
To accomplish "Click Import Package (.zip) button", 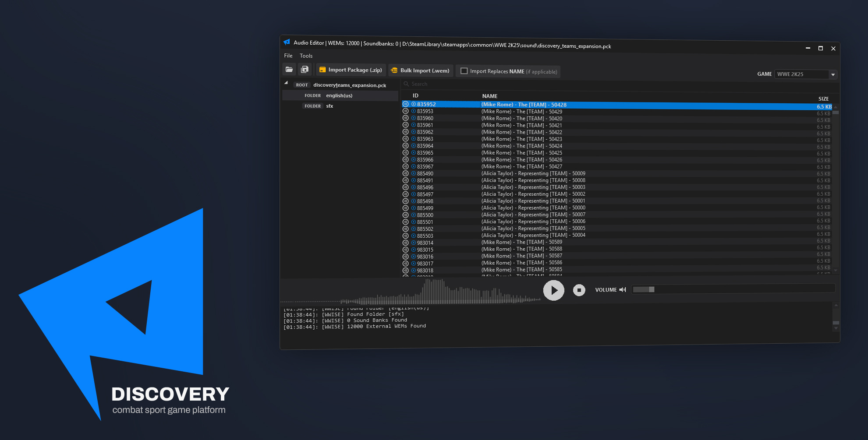I will tap(351, 70).
